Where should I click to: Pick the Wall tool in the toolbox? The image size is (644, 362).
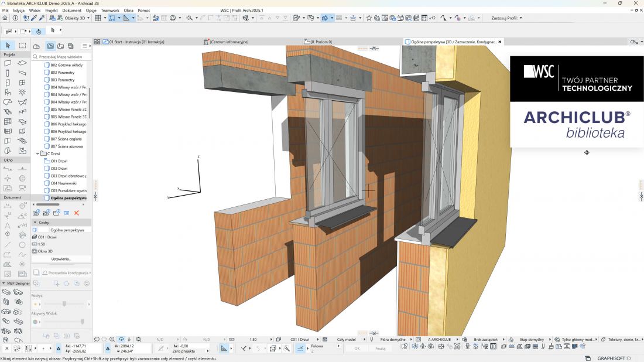[8, 63]
